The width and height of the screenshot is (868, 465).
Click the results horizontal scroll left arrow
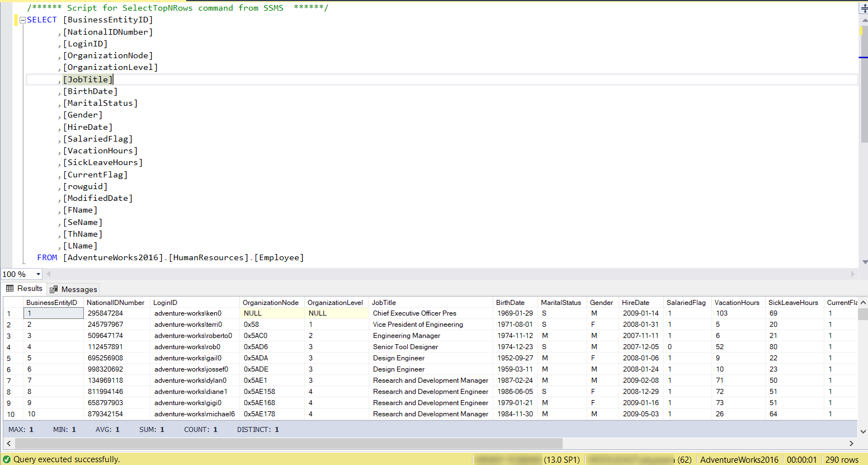click(8, 443)
